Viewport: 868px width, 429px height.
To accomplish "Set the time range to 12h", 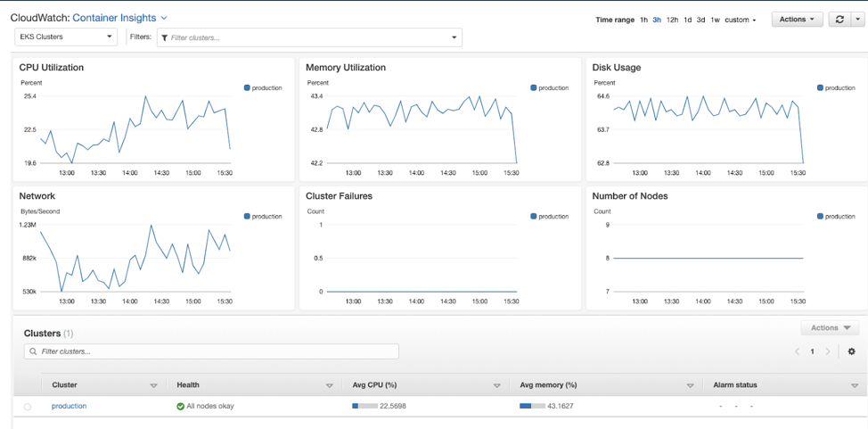I will click(x=672, y=20).
